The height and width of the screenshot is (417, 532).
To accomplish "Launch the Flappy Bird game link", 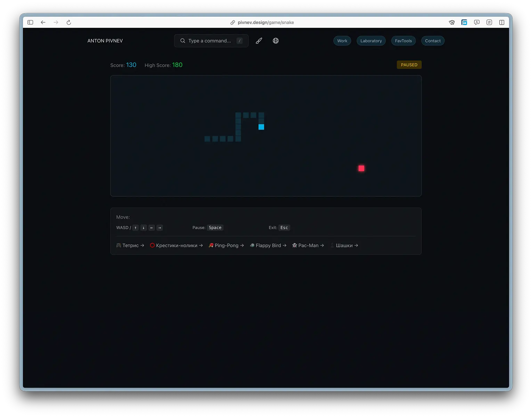I will (x=268, y=246).
